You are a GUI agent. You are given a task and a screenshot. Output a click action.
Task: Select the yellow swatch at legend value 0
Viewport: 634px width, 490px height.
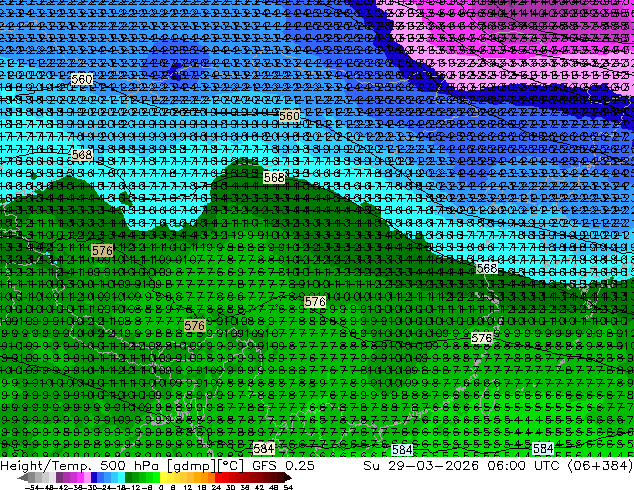[x=164, y=477]
